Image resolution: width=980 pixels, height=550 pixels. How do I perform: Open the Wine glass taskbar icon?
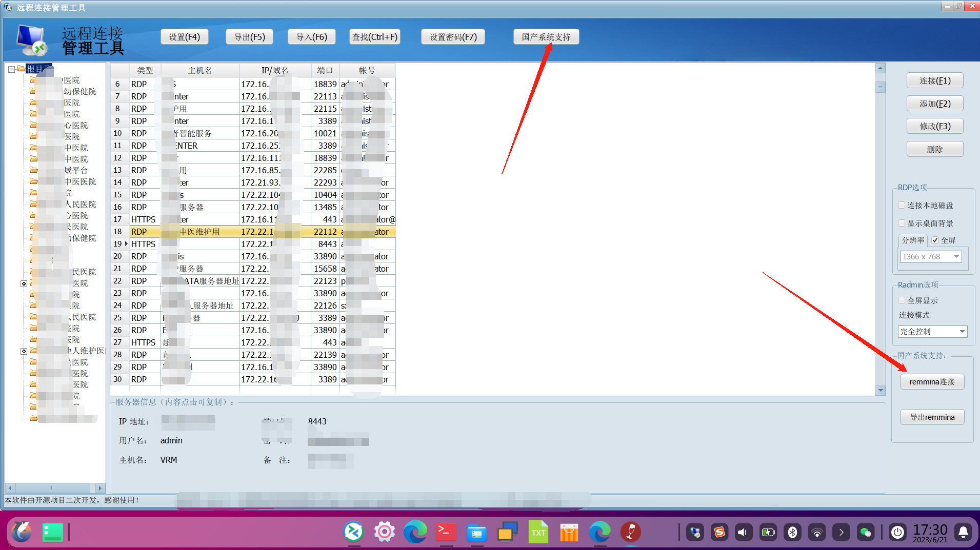[x=630, y=532]
